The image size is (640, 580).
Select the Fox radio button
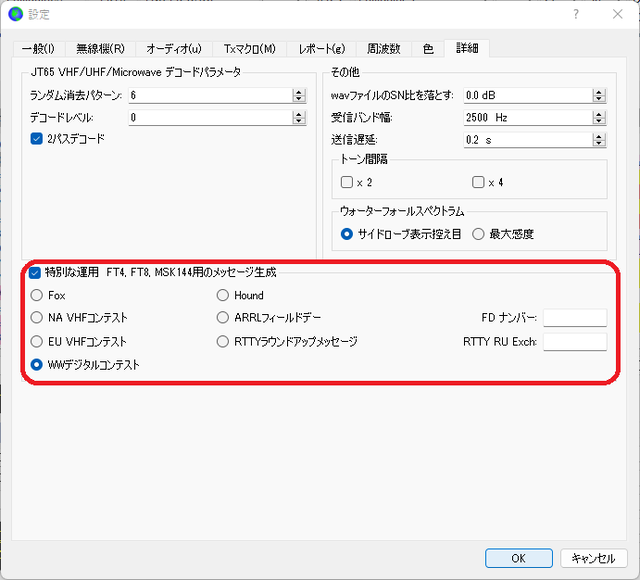point(48,295)
